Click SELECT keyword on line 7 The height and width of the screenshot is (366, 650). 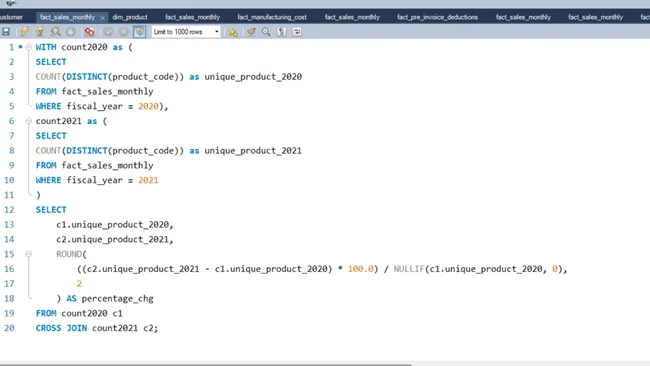[x=51, y=136]
